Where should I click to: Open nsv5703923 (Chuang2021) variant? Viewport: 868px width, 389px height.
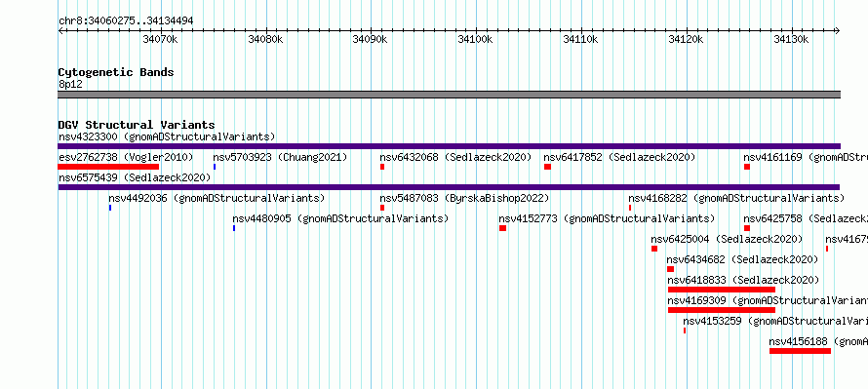click(x=280, y=157)
